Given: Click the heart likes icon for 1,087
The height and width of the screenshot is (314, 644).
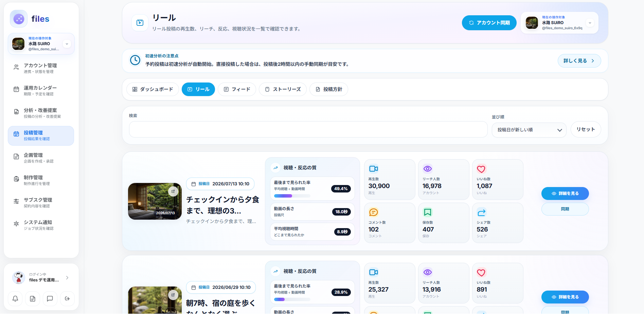Looking at the screenshot, I should point(481,169).
